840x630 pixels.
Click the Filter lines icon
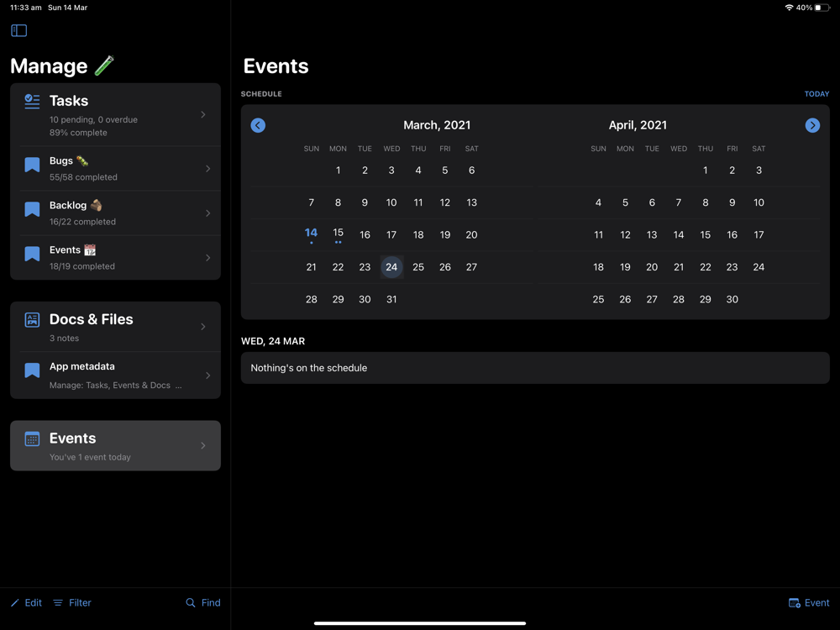pos(58,602)
